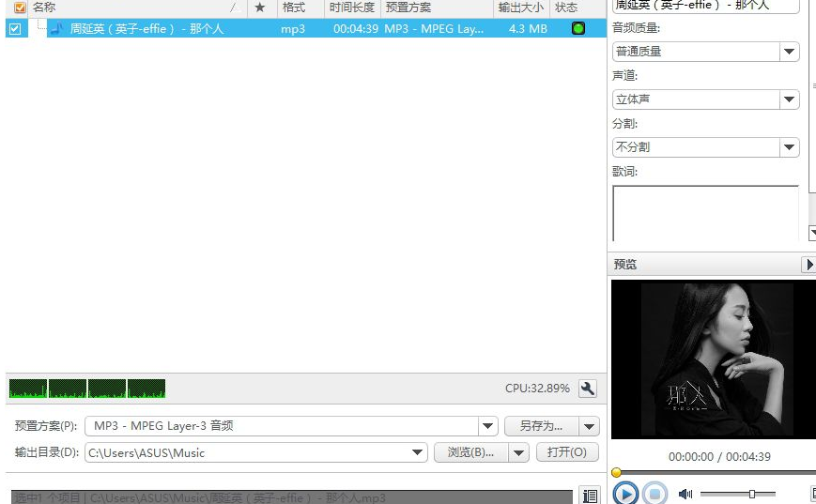Click the 4.3 MB output size cell
This screenshot has width=816, height=504.
(528, 29)
